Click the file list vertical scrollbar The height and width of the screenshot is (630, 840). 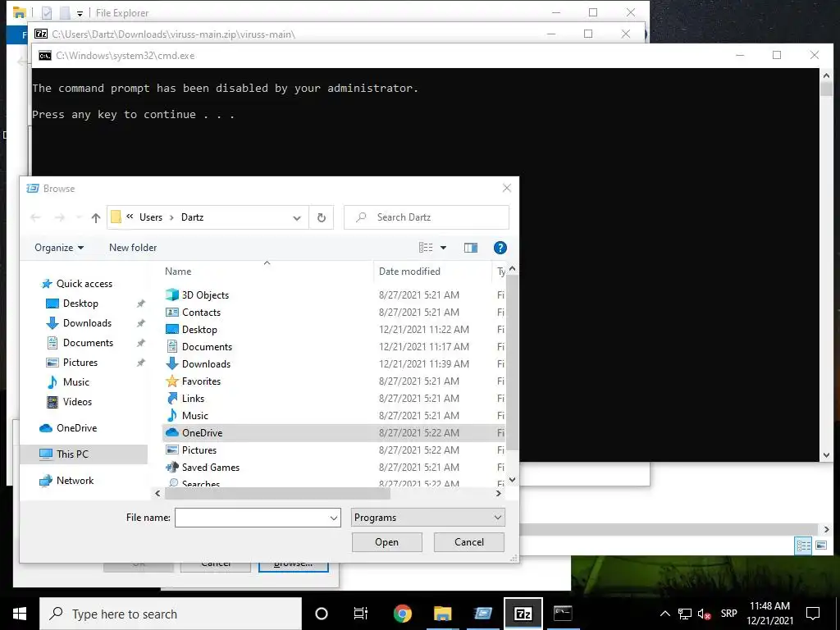point(512,363)
